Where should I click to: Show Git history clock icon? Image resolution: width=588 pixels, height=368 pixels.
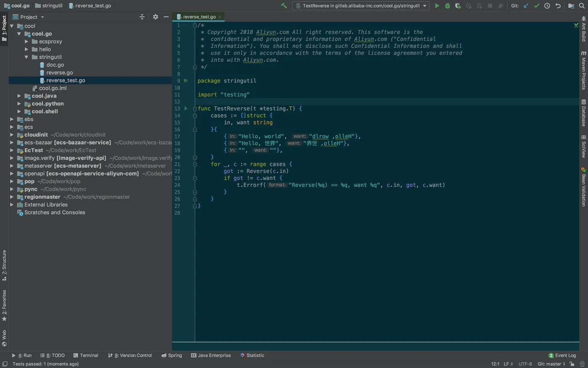click(547, 6)
